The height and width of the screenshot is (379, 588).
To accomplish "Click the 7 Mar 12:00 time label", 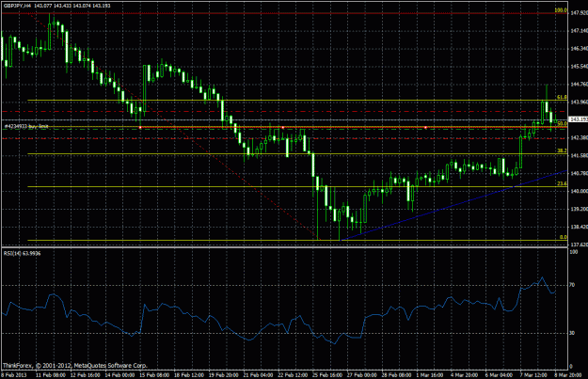I will [x=533, y=375].
